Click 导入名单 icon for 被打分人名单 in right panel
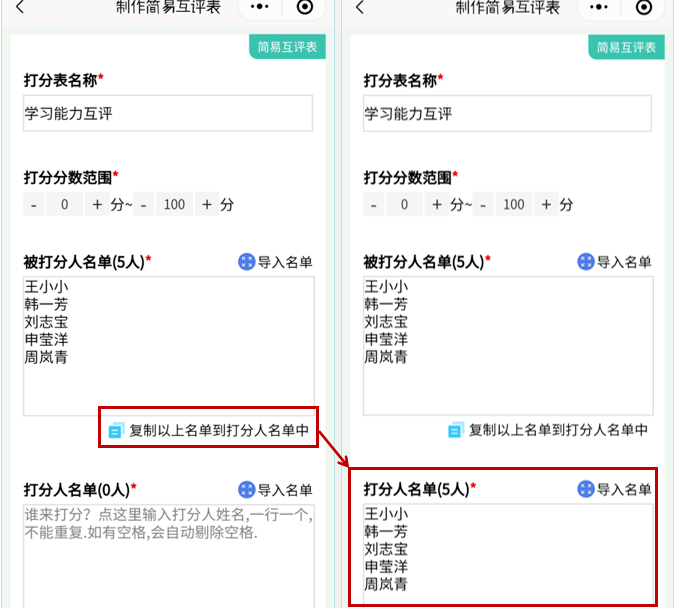This screenshot has height=608, width=678. [x=586, y=262]
